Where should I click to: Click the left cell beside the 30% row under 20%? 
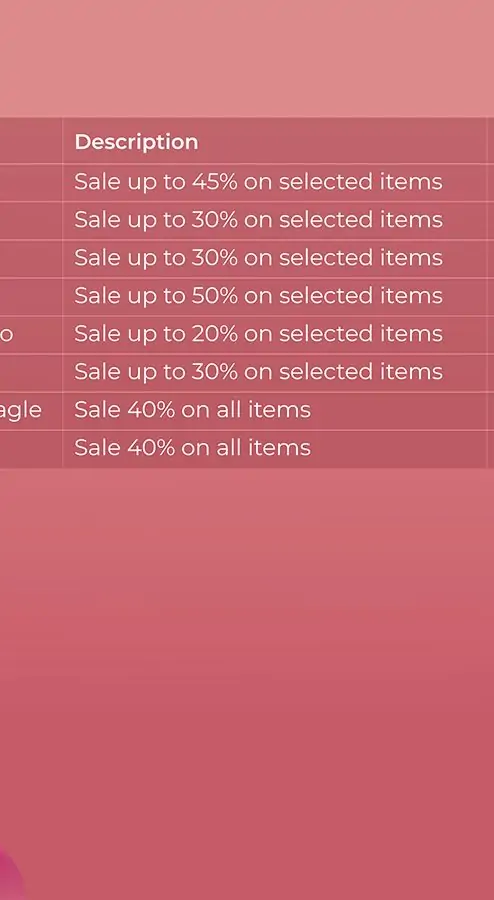tap(31, 373)
